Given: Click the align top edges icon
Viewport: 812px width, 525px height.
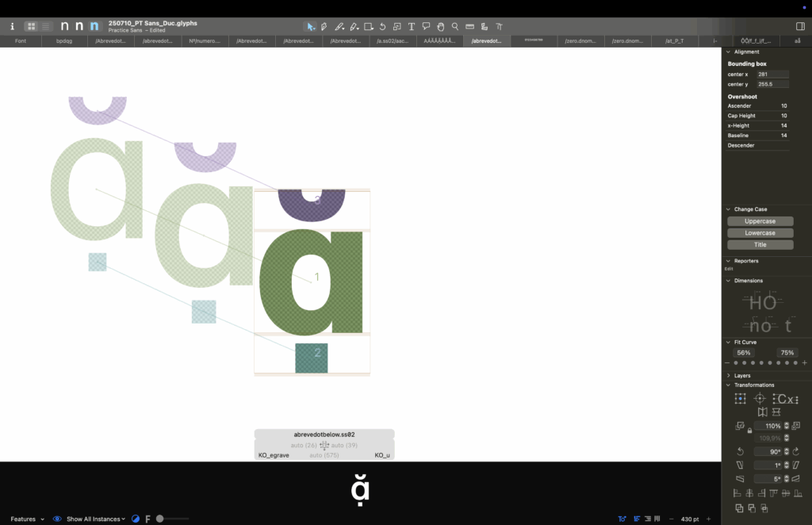Looking at the screenshot, I should (774, 493).
